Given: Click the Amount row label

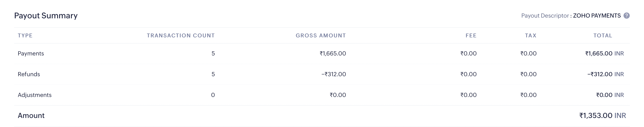Looking at the screenshot, I should click(31, 116).
